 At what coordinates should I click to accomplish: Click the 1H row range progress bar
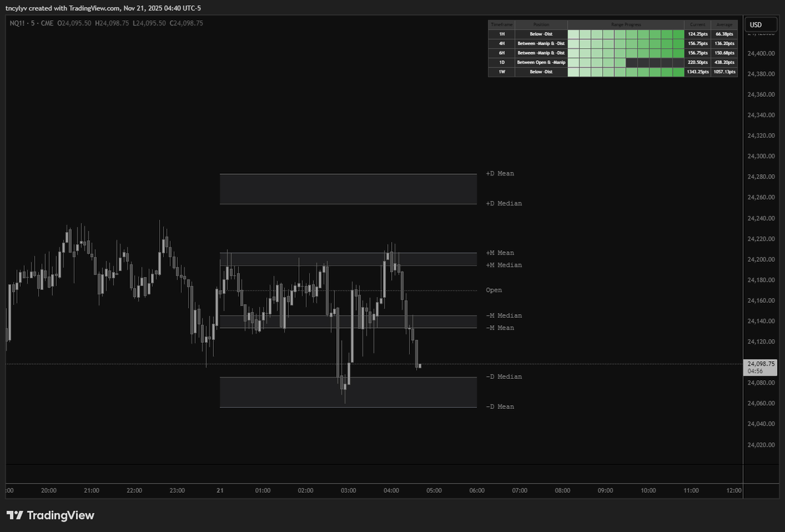pyautogui.click(x=626, y=33)
